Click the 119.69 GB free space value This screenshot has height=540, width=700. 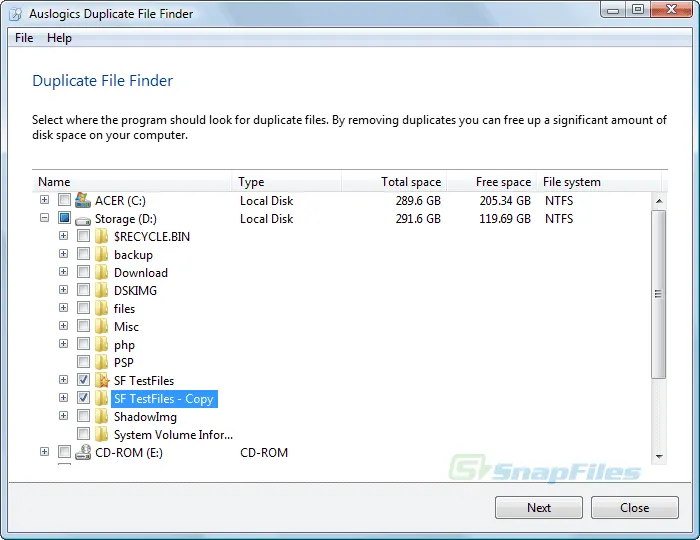(x=505, y=219)
